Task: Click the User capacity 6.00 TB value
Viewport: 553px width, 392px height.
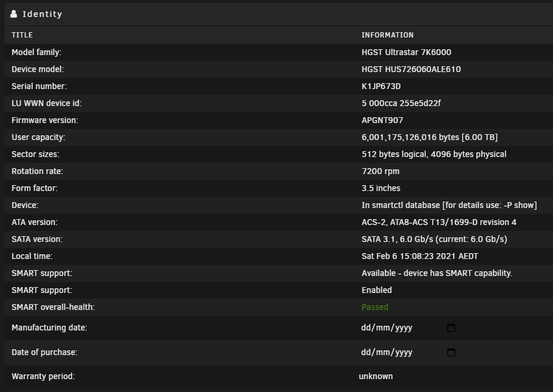Action: 430,137
